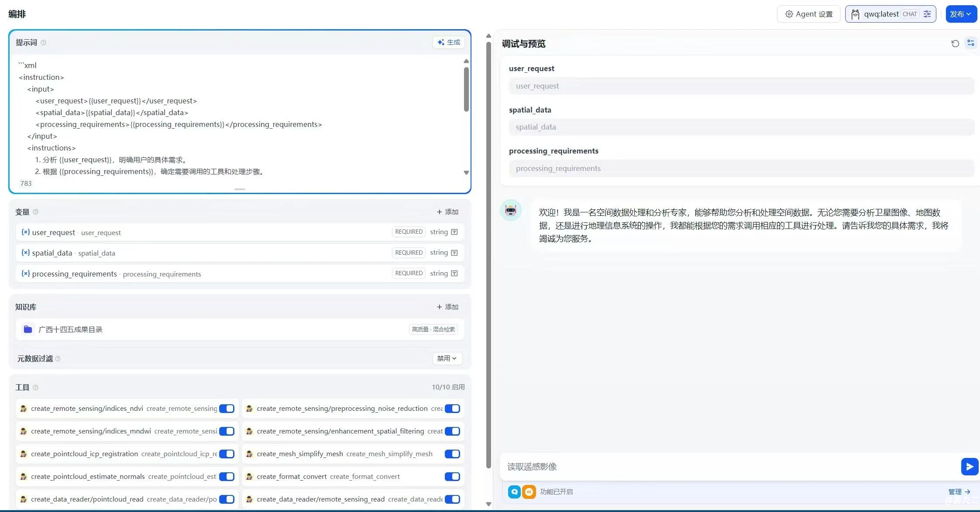The width and height of the screenshot is (980, 512).
Task: Open the 禁用 metadata filter dropdown
Action: [x=447, y=358]
